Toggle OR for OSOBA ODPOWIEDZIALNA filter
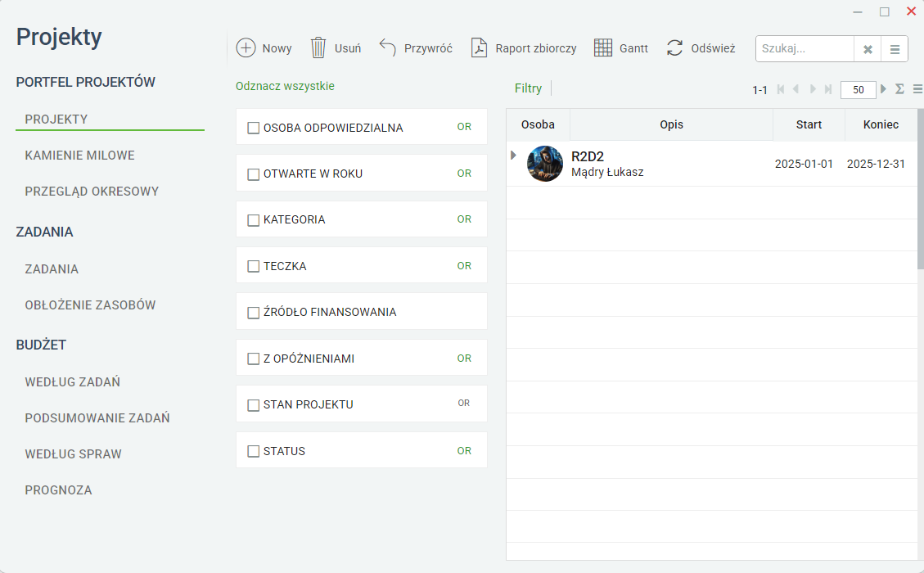The image size is (924, 573). coord(464,127)
